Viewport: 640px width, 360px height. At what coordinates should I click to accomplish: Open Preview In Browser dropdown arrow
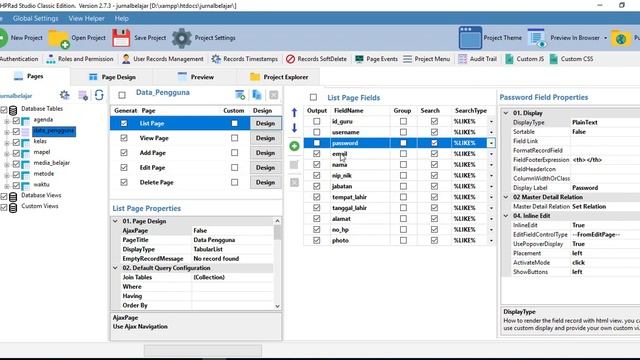coord(606,38)
